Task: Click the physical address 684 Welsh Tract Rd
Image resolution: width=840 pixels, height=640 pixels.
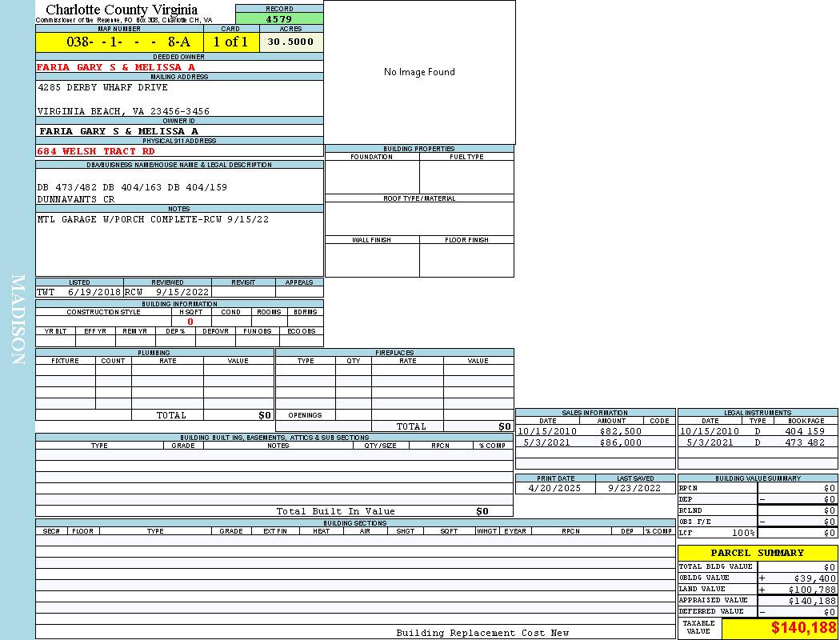Action: click(x=96, y=151)
